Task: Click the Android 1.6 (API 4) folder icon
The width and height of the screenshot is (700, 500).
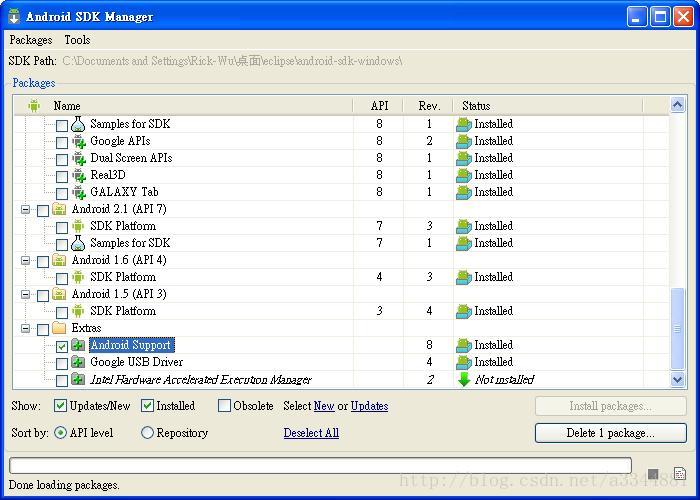Action: [59, 260]
